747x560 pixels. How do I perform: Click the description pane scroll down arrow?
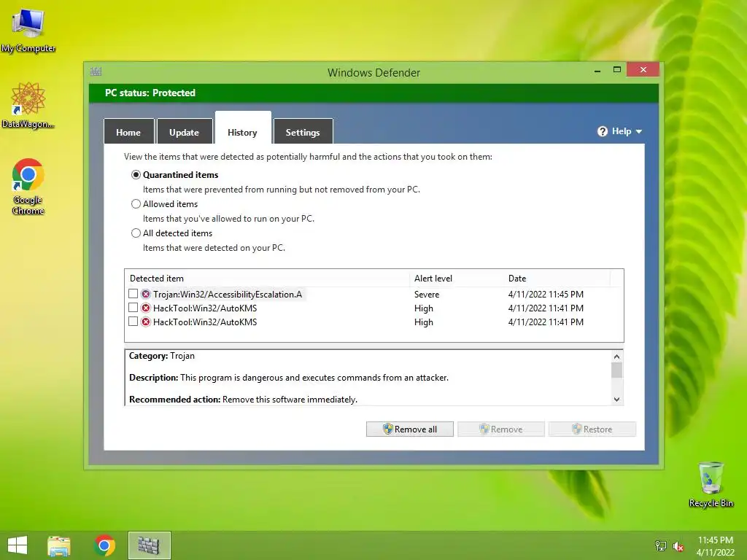click(x=617, y=400)
